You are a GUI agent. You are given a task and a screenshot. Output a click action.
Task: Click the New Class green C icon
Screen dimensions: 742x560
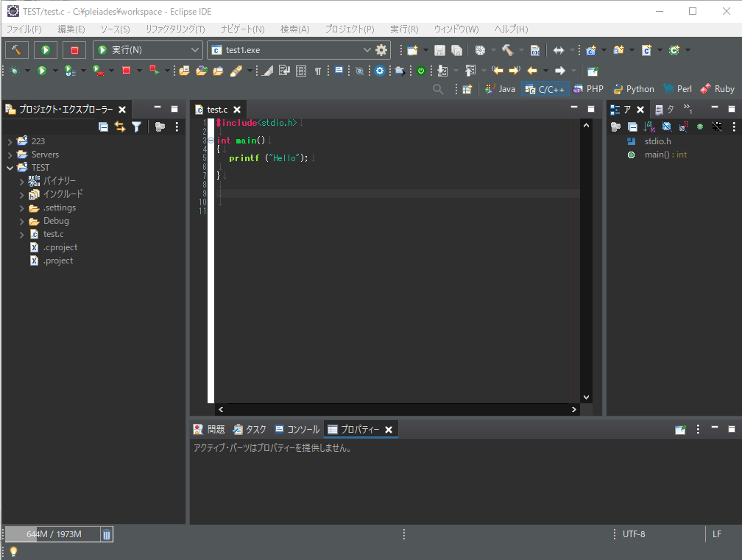[x=674, y=50]
